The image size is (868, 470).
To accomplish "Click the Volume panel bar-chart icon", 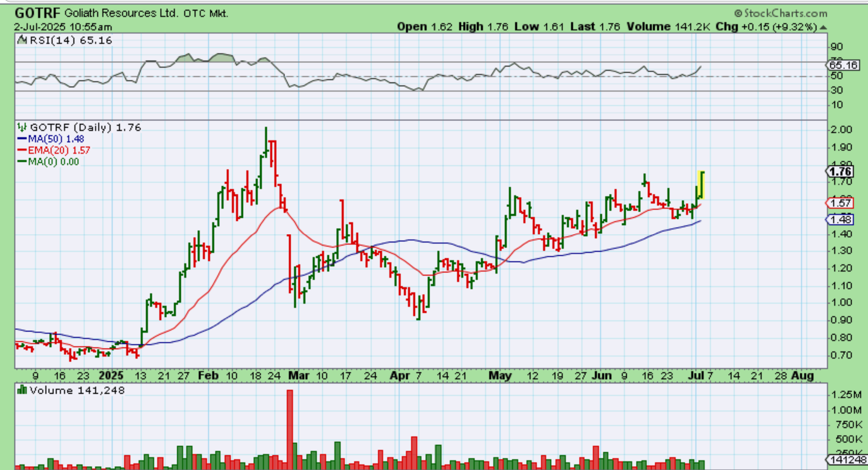I will tap(22, 390).
